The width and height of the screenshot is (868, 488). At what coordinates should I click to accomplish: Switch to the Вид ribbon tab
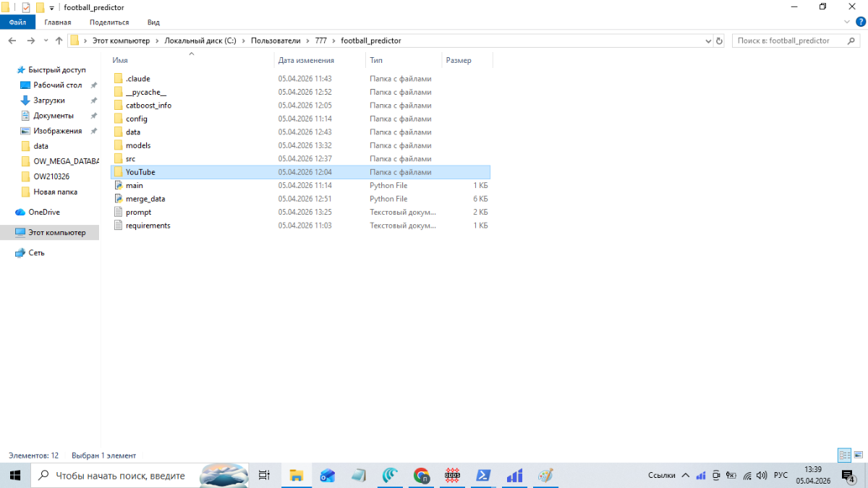pos(153,22)
